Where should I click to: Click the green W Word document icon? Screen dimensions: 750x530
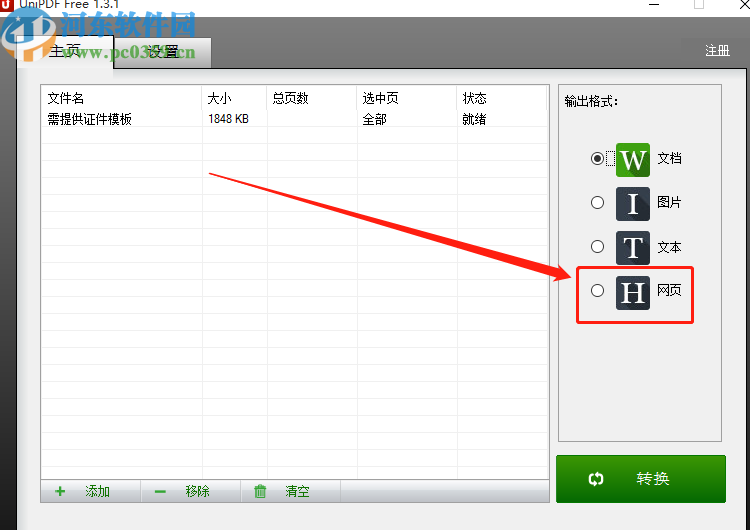pos(632,160)
